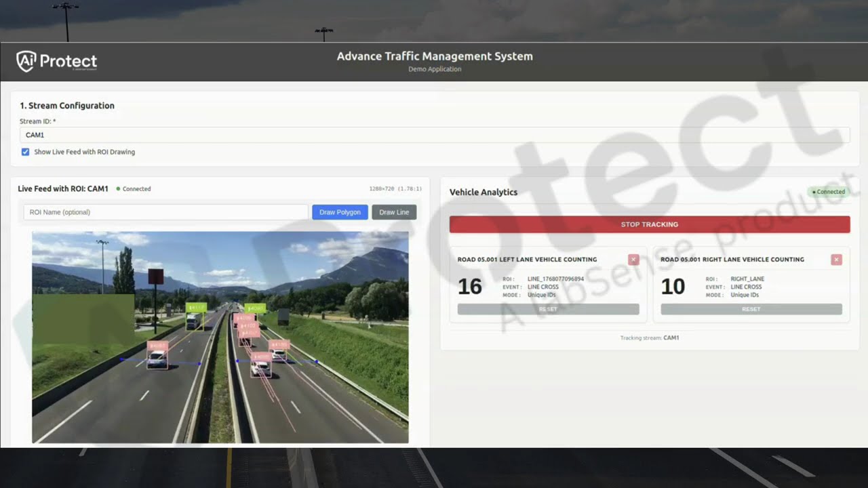The width and height of the screenshot is (868, 488).
Task: Click the RIGHT_LANE ROI value
Action: [x=747, y=279]
